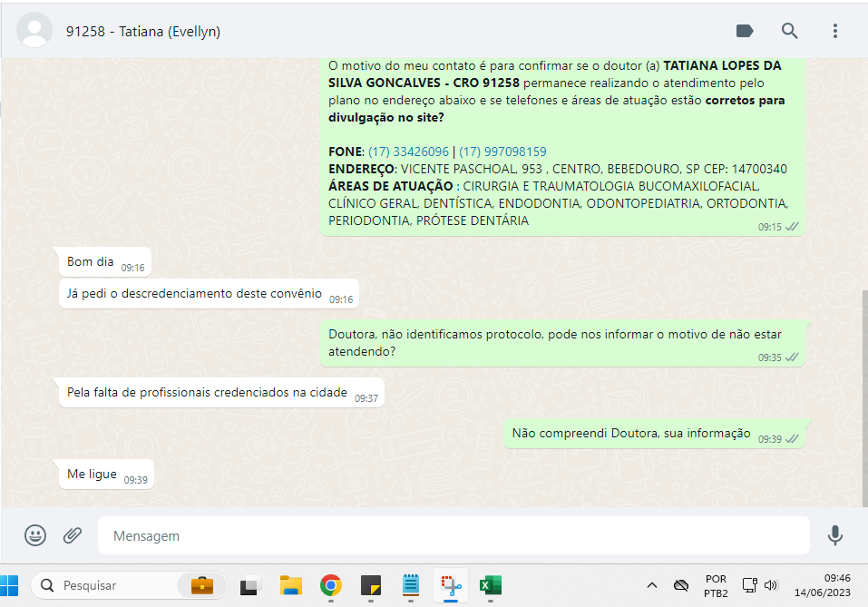This screenshot has height=607, width=868.
Task: Open File Explorer from the taskbar
Action: click(290, 585)
